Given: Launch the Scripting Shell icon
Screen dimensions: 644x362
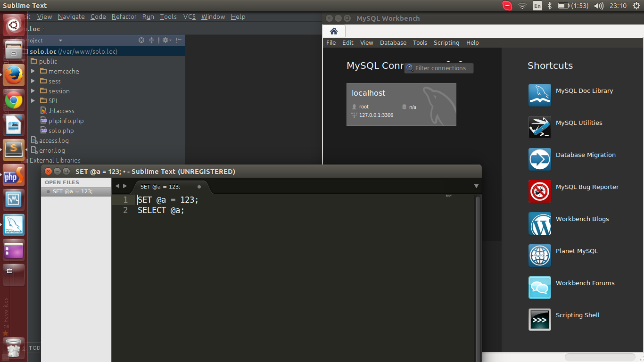Looking at the screenshot, I should [540, 320].
